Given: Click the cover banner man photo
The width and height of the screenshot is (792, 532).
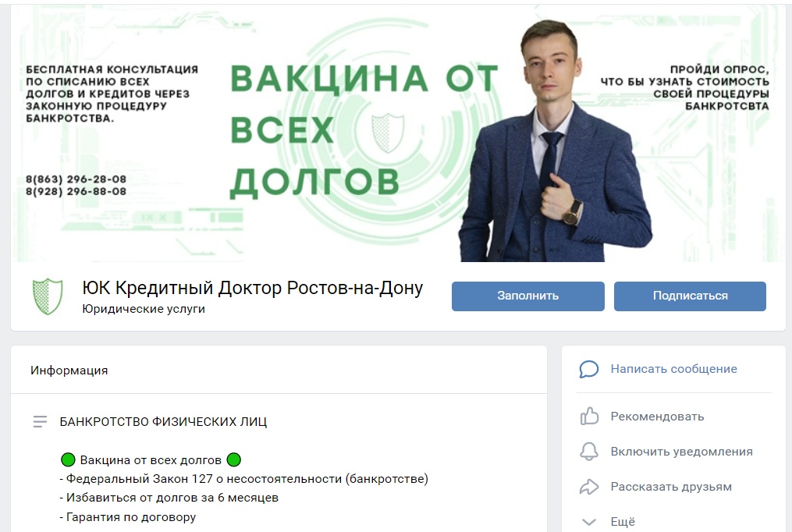Looking at the screenshot, I should [x=555, y=141].
